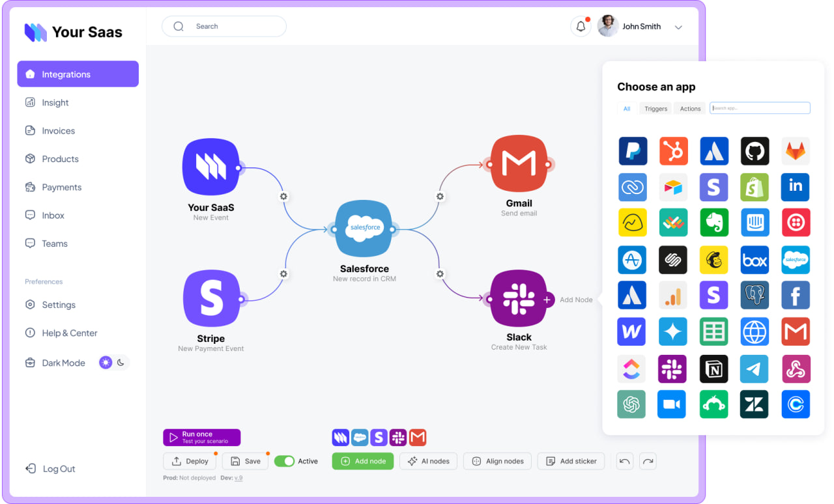The height and width of the screenshot is (504, 834).
Task: Pick the PostgreSQL elephant app icon
Action: (755, 295)
